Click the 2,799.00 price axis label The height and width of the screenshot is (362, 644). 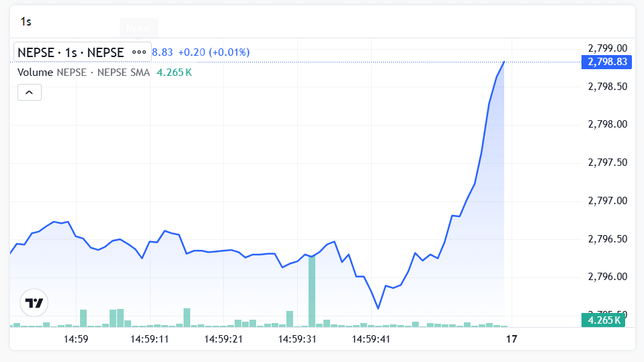tap(608, 48)
